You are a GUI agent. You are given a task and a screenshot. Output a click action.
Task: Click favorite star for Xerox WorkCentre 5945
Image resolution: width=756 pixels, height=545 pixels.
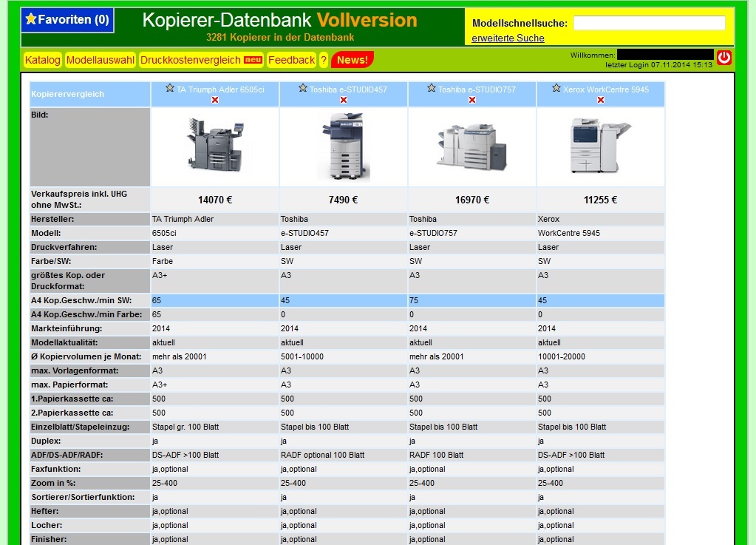[556, 88]
